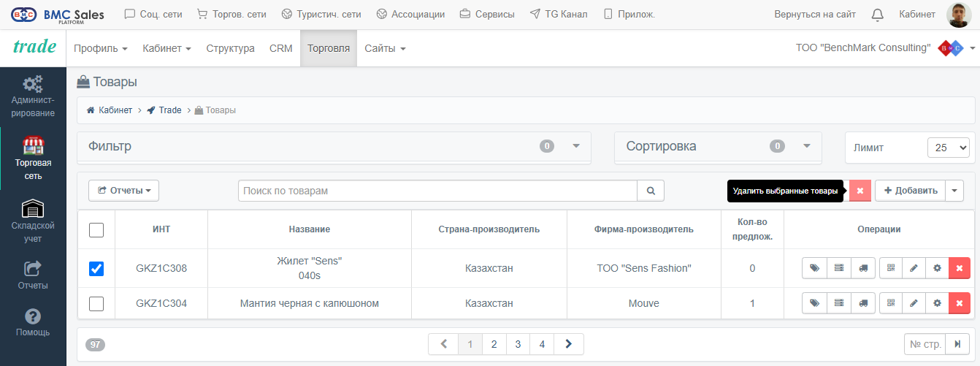Click the truck delivery icon in the Мантия черная row
Screen dimensions: 980x366
(863, 303)
